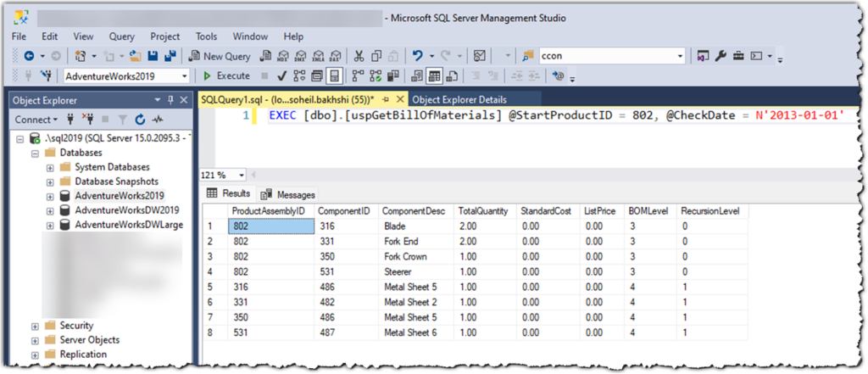Click the Database Engine Query icon

tap(266, 56)
